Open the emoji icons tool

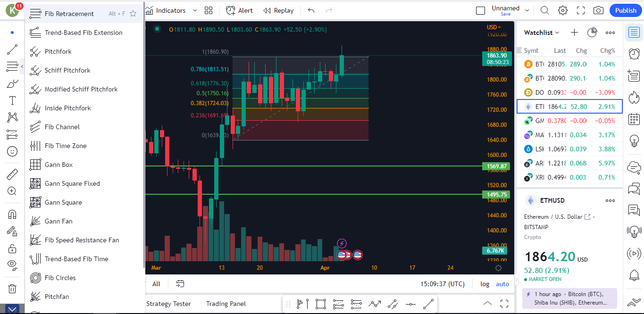[x=12, y=151]
